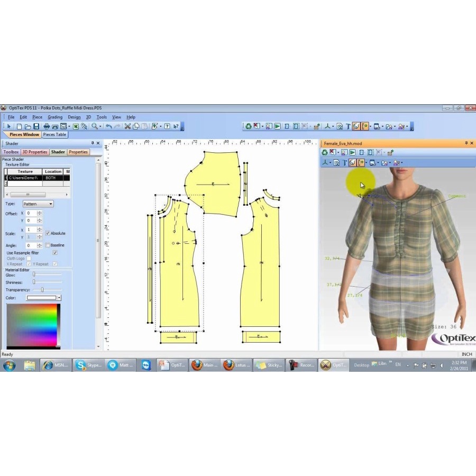Viewport: 476px width, 476px height.
Task: Click the green play simulate icon in top 3D toolbar
Action: tap(277, 126)
